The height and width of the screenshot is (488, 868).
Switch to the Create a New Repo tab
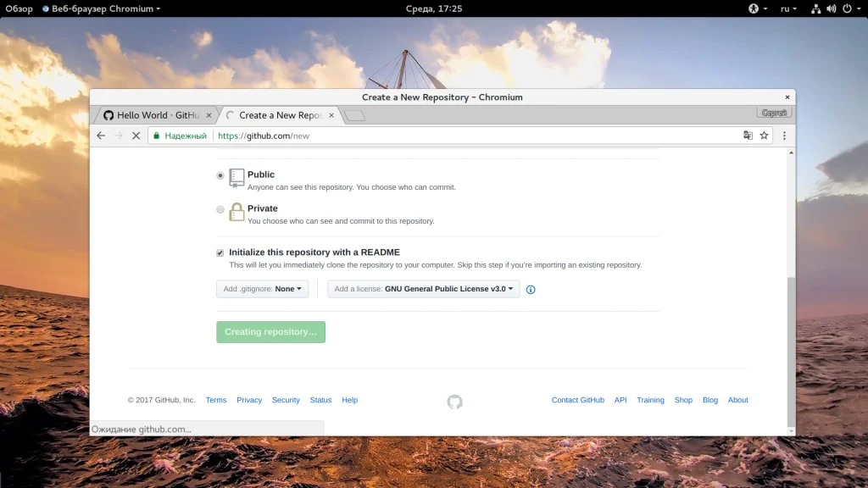[280, 115]
